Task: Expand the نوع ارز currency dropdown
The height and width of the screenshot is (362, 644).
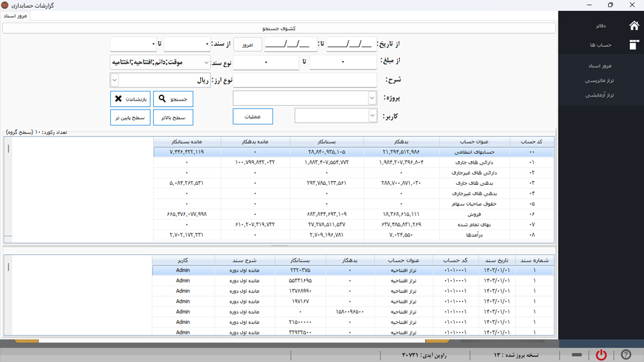Action: tap(115, 81)
